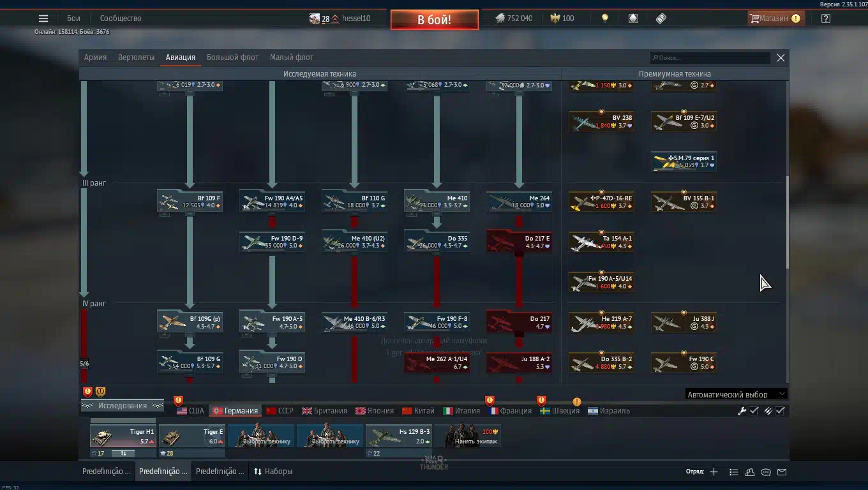Switch to Армия tab
868x490 pixels.
point(95,57)
